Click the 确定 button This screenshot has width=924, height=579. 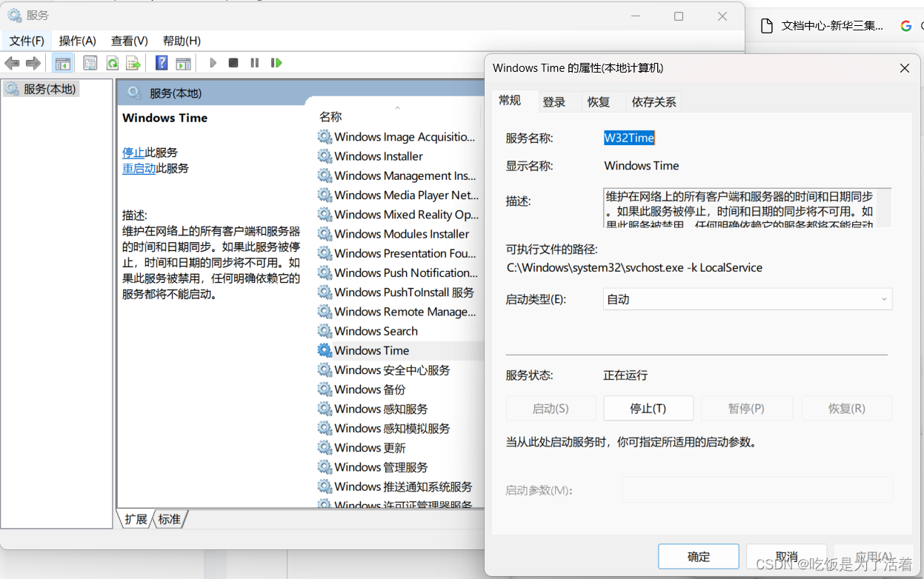(699, 557)
